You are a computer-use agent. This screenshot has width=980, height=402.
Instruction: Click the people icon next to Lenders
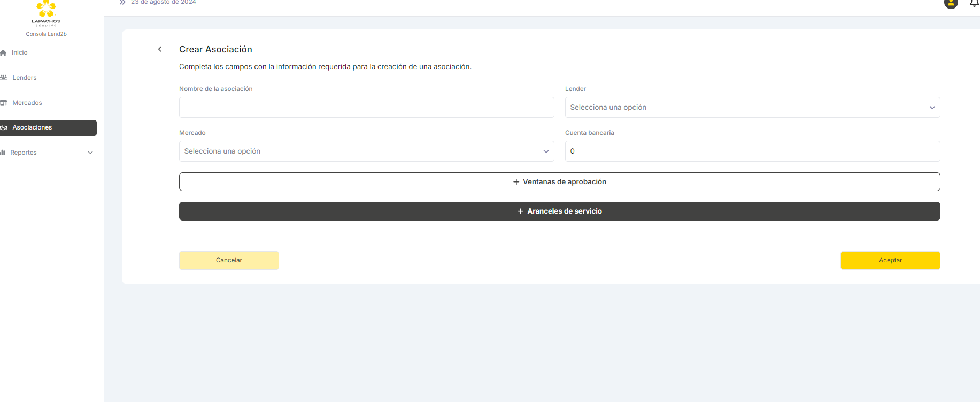point(4,78)
